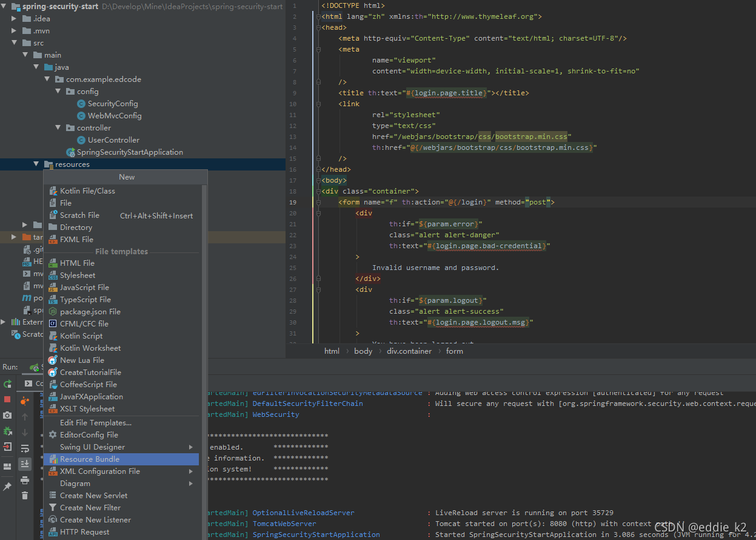Click the attach debugger bug icon
The width and height of the screenshot is (756, 540).
click(x=7, y=431)
